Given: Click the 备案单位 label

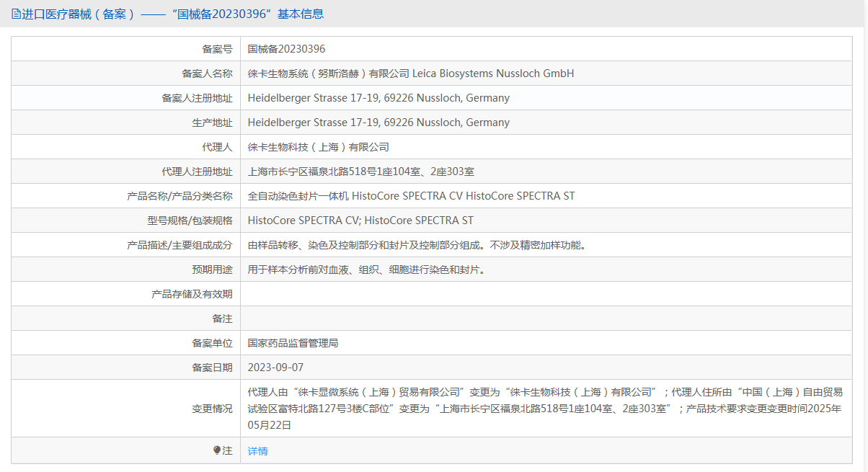Looking at the screenshot, I should click(x=212, y=343).
